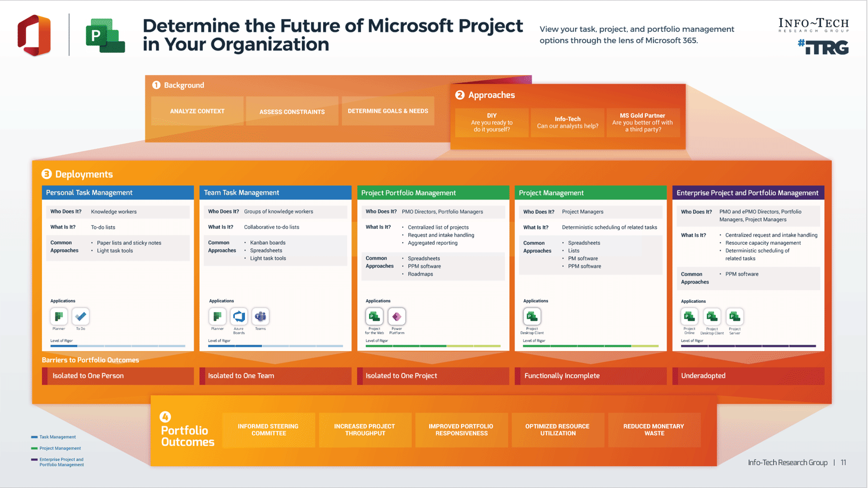Click the Isolated to One Person barrier

pyautogui.click(x=118, y=376)
